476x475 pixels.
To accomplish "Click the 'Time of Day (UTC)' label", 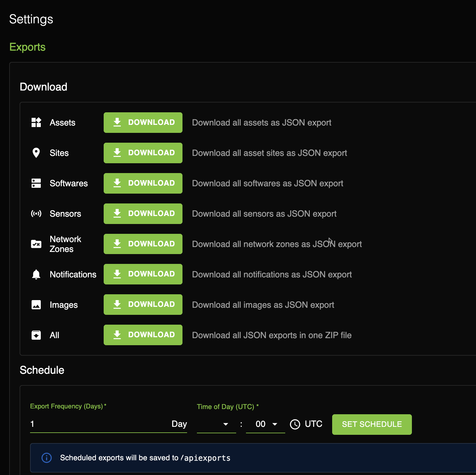I will 228,407.
